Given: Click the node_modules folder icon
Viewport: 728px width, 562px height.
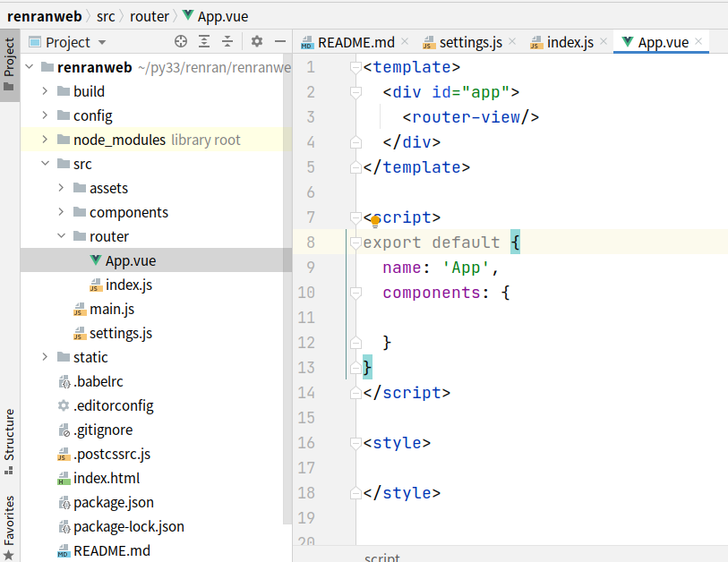Looking at the screenshot, I should tap(64, 140).
